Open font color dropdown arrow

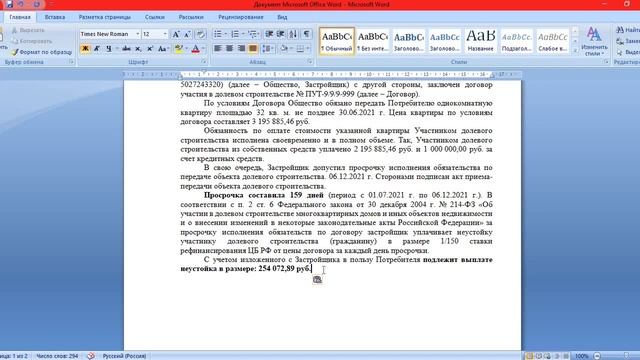coord(203,49)
